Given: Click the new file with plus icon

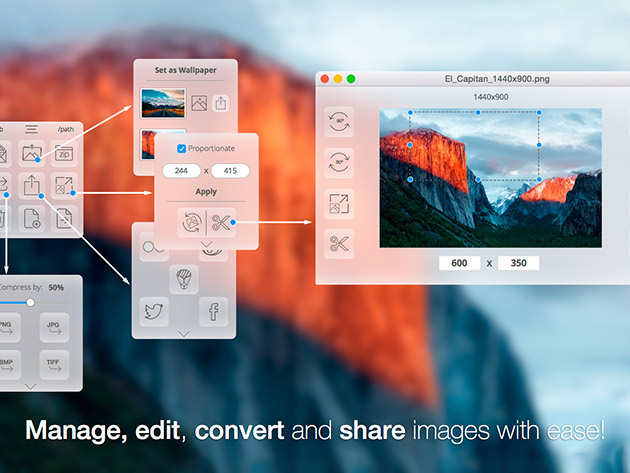Looking at the screenshot, I should point(31,218).
